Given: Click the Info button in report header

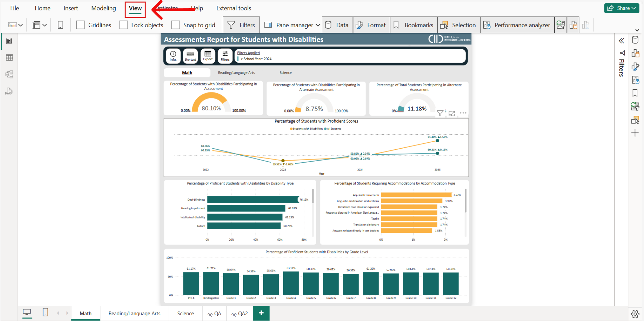Looking at the screenshot, I should point(173,56).
